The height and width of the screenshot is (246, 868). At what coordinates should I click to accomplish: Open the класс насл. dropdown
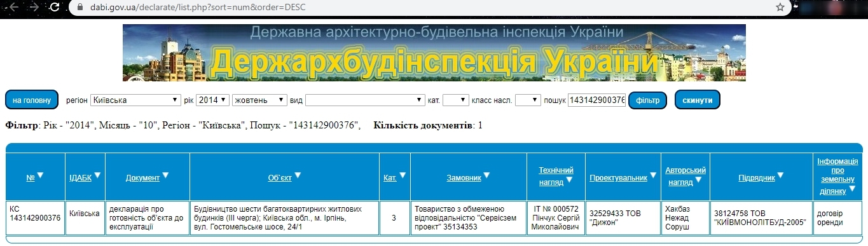click(x=528, y=100)
